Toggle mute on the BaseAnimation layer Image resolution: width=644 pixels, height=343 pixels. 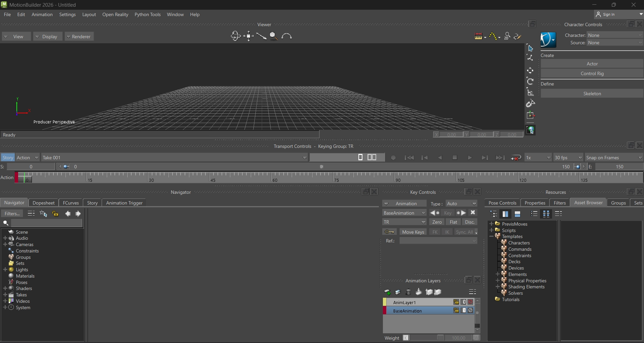click(x=470, y=310)
